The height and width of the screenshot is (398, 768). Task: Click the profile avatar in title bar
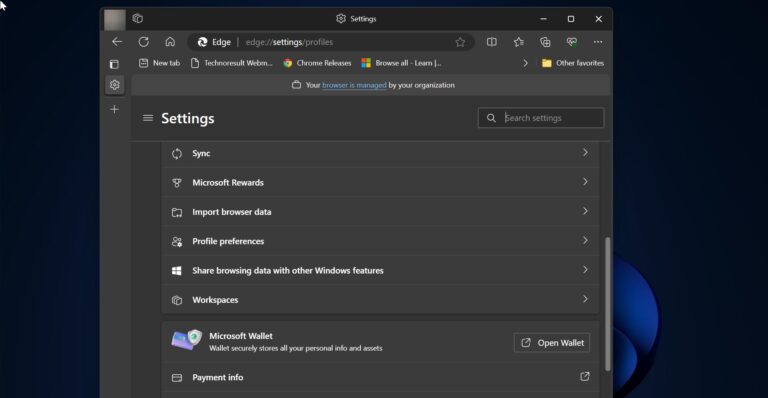pos(115,20)
